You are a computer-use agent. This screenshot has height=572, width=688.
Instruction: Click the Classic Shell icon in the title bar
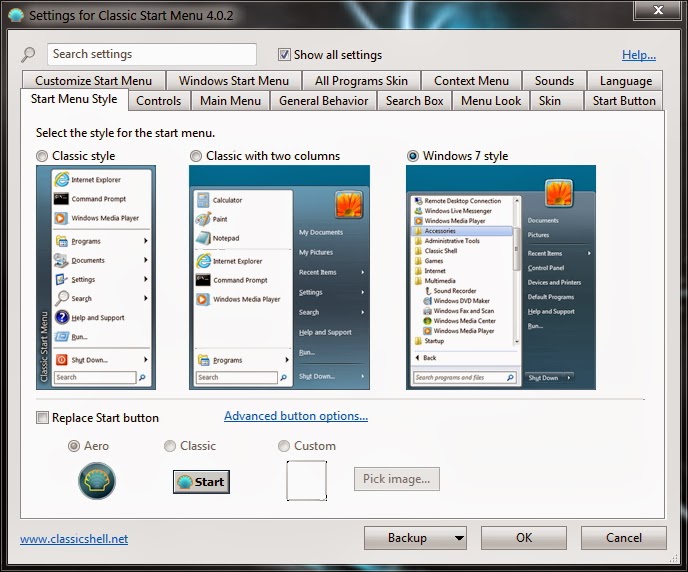[x=16, y=15]
